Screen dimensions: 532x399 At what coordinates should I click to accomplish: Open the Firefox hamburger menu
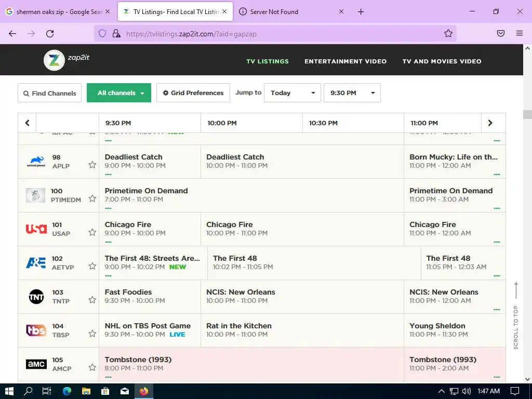(520, 33)
